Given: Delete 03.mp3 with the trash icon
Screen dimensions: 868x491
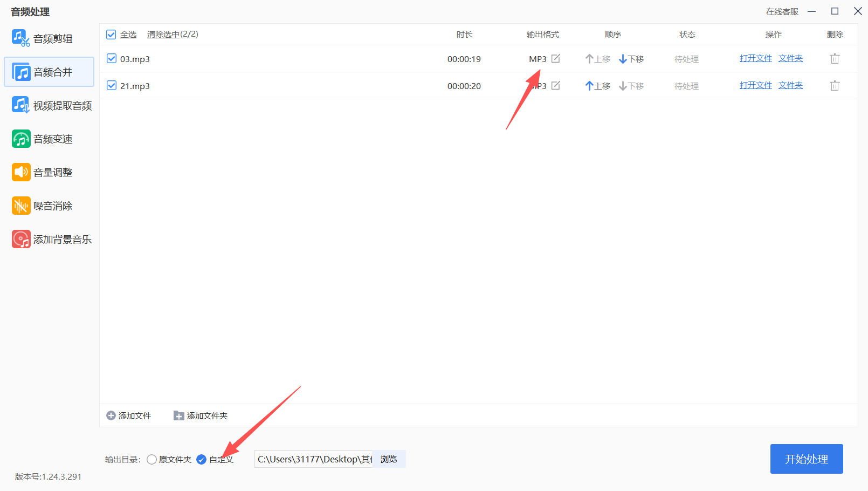Looking at the screenshot, I should click(x=835, y=59).
